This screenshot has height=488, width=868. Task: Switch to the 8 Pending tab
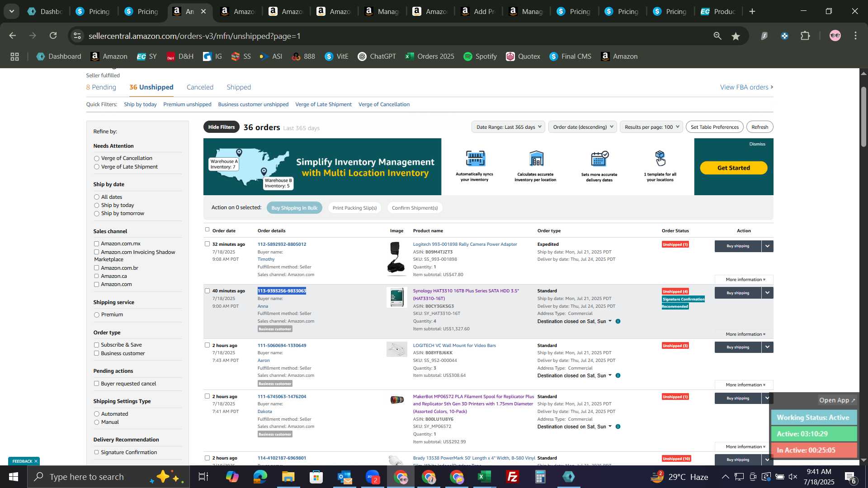pyautogui.click(x=101, y=87)
